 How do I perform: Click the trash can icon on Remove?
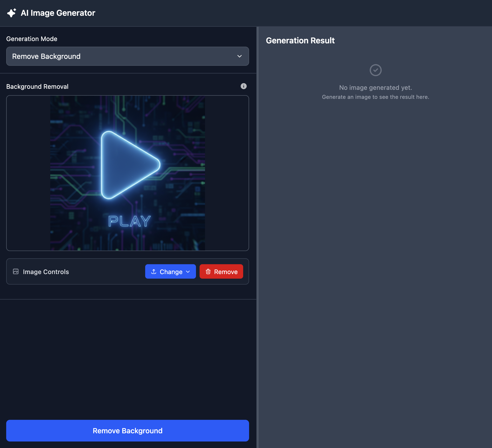(x=208, y=271)
